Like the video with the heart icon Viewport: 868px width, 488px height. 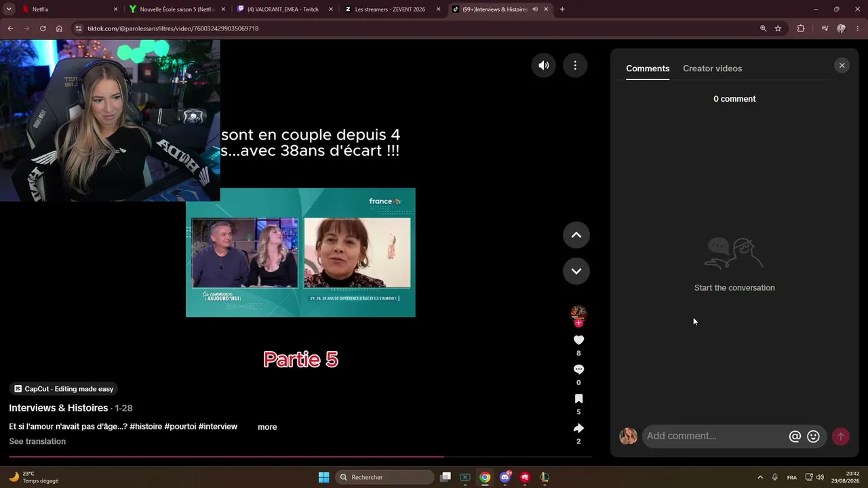[x=578, y=340]
